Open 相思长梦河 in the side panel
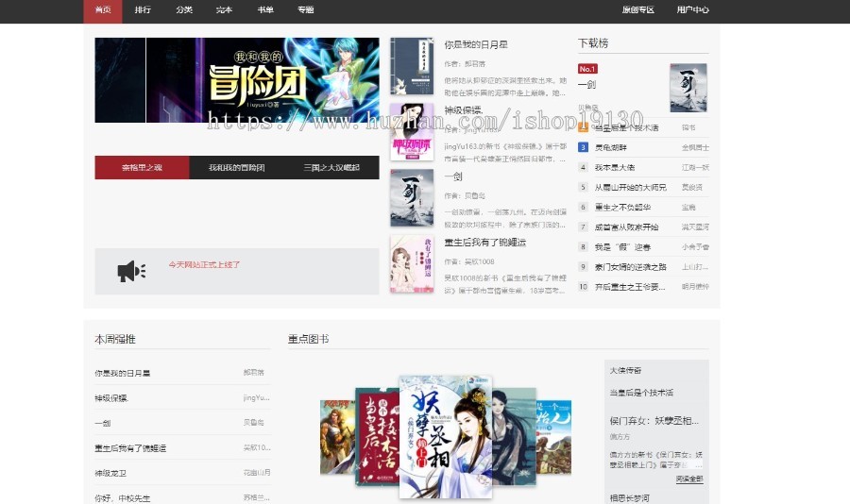 629,498
